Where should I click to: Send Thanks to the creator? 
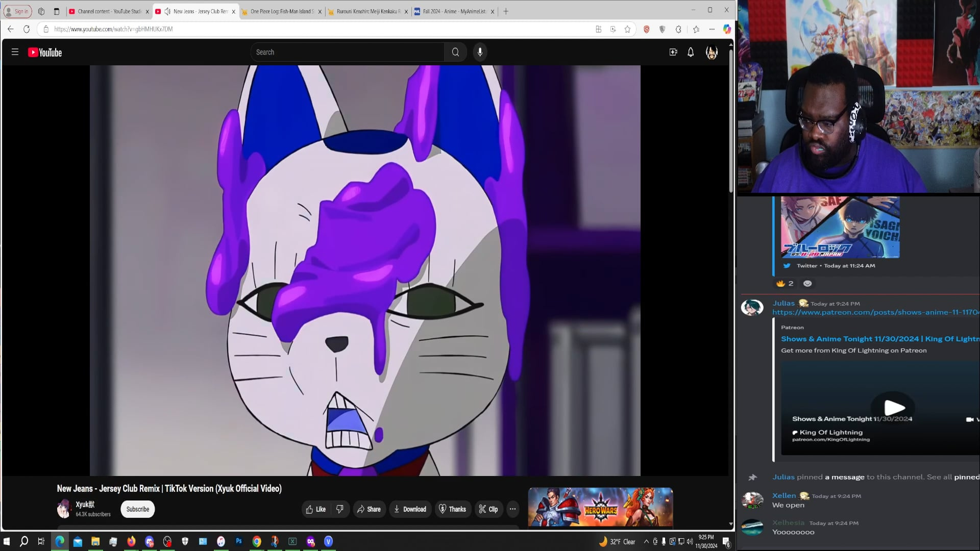(453, 509)
